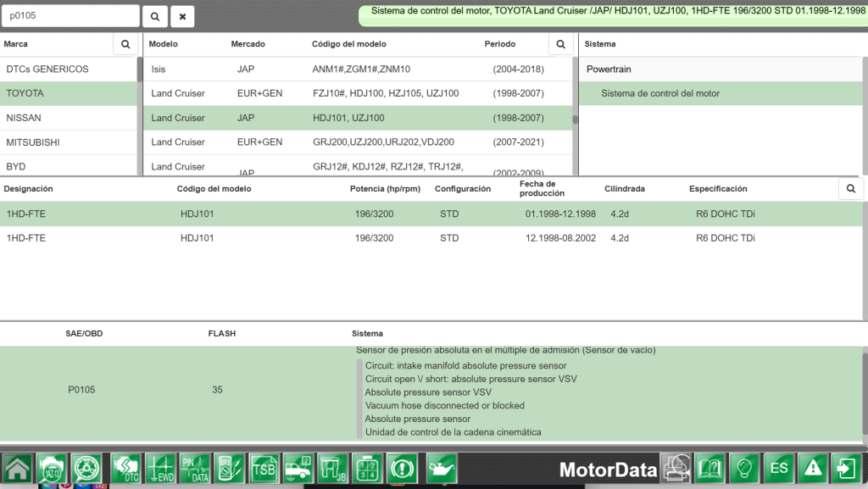Open the print icon next to MotorData

tap(676, 469)
